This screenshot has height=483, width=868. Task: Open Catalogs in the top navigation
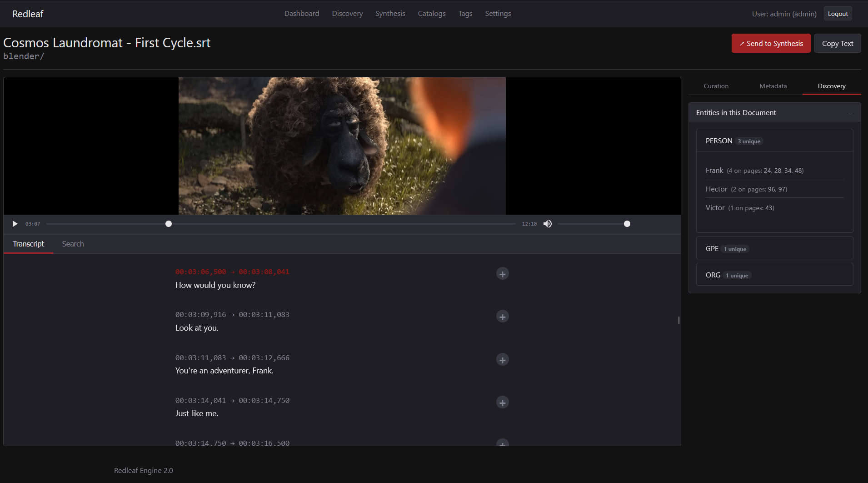[431, 14]
